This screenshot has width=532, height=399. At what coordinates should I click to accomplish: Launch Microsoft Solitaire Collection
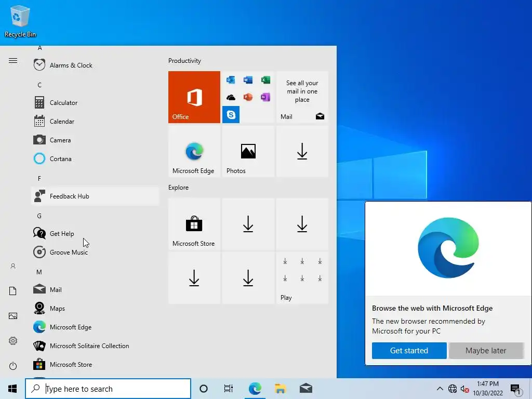click(x=95, y=345)
